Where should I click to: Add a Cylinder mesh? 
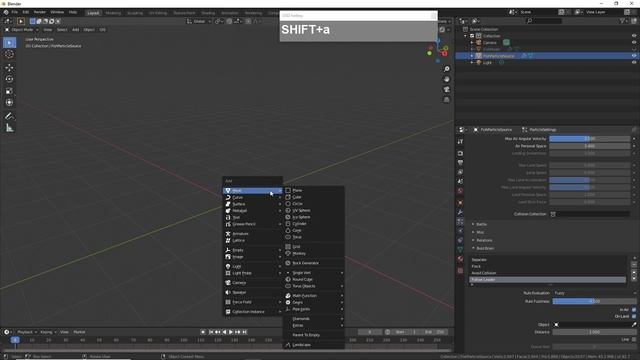pyautogui.click(x=314, y=224)
